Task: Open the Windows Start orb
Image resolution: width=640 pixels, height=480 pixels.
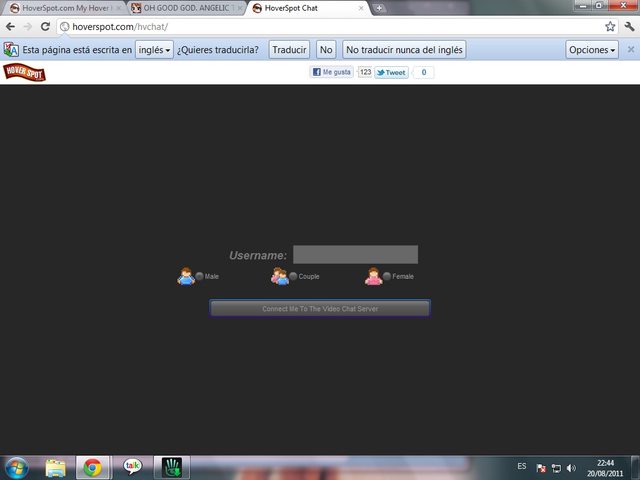Action: tap(16, 468)
